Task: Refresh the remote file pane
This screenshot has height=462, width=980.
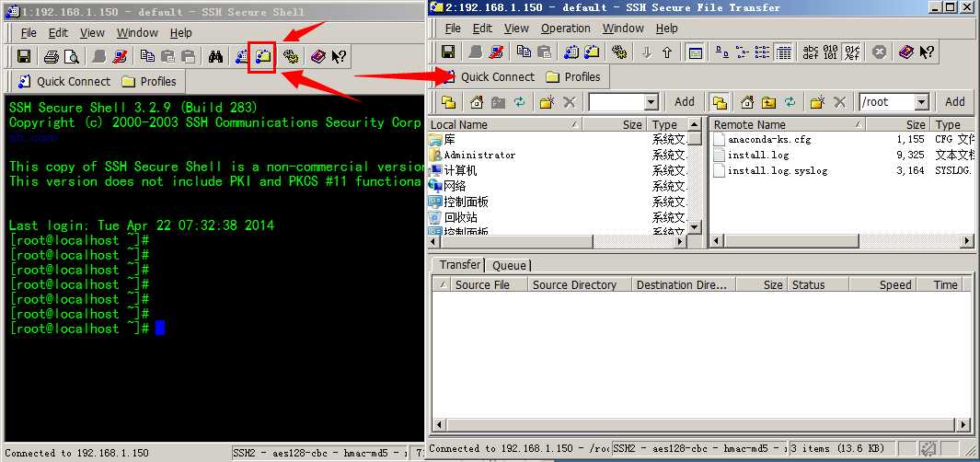Action: click(x=790, y=102)
